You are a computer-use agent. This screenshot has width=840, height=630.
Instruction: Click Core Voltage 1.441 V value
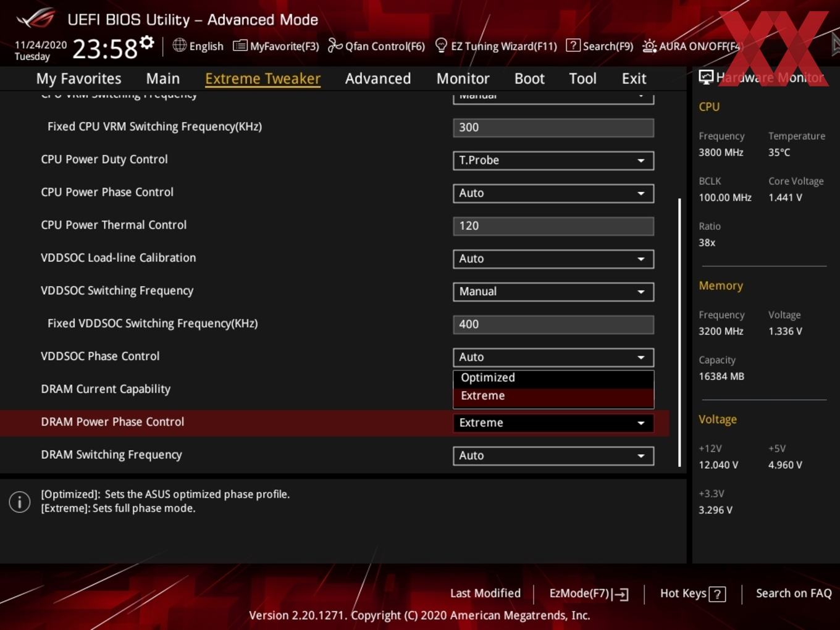pos(785,198)
